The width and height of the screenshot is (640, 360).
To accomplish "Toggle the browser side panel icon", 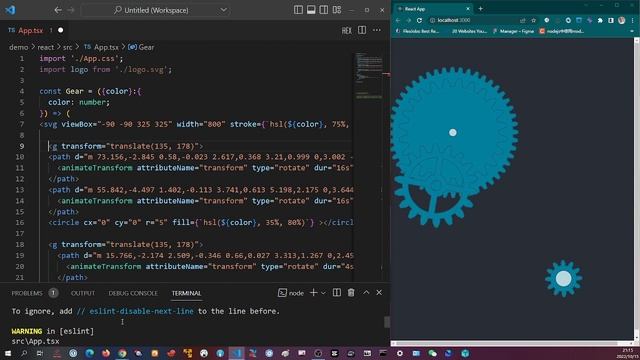I will pyautogui.click(x=611, y=20).
